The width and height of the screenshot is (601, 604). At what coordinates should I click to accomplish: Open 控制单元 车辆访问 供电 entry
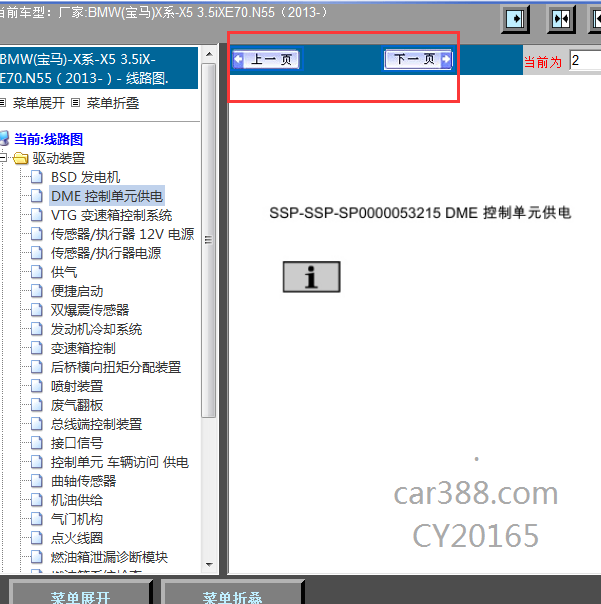coord(120,462)
